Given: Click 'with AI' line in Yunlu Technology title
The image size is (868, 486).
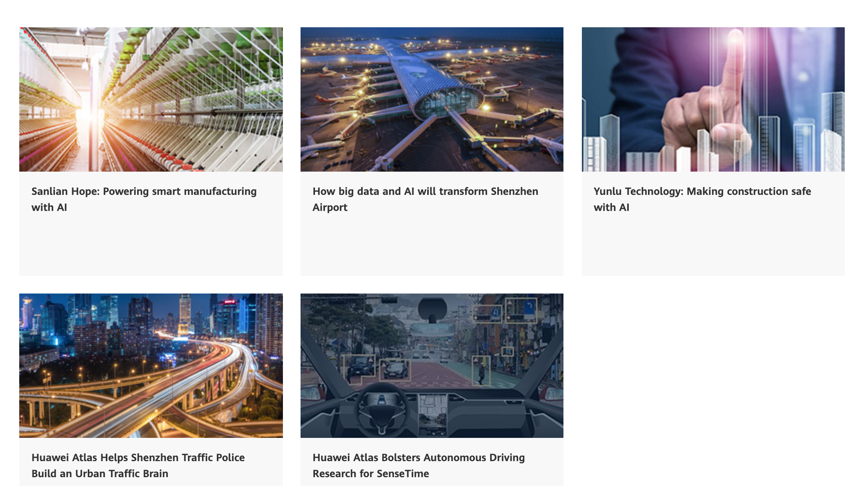Looking at the screenshot, I should pos(612,207).
